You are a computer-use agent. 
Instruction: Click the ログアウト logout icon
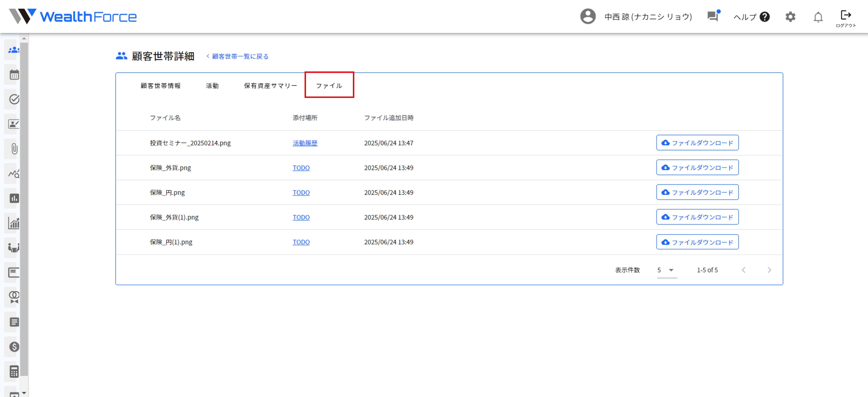(846, 15)
